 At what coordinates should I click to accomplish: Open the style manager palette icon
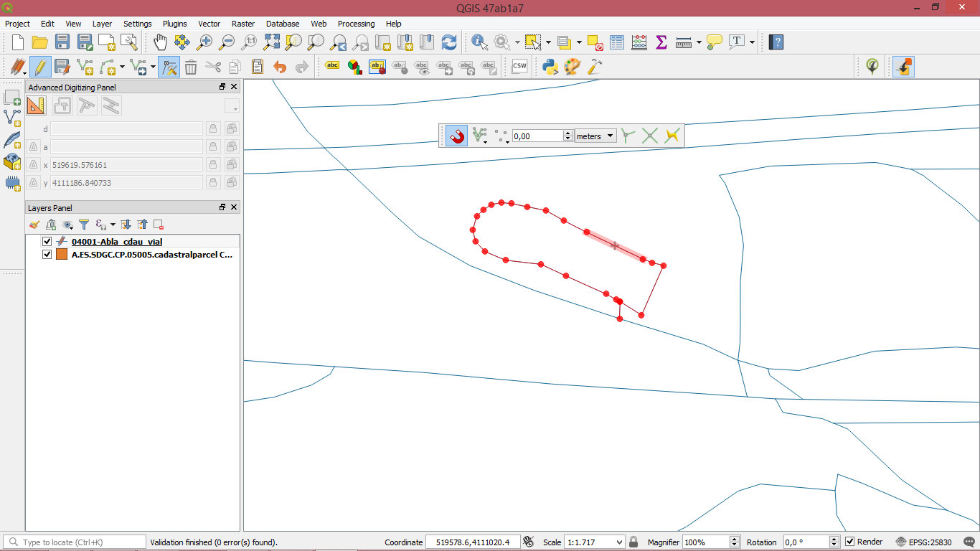coord(572,67)
